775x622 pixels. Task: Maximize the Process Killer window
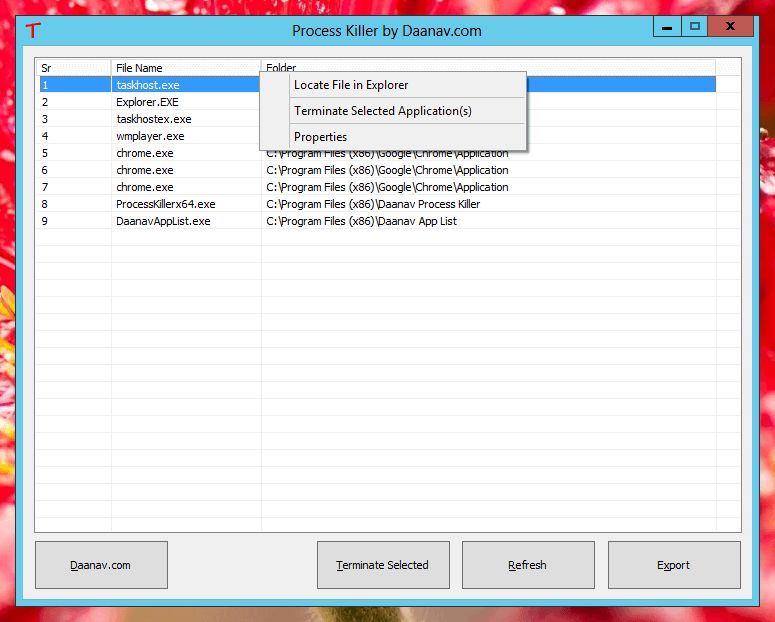695,26
